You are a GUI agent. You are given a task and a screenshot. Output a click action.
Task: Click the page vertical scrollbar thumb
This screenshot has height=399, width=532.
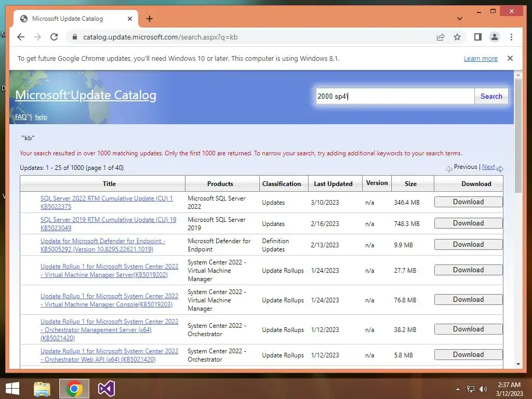click(x=518, y=136)
